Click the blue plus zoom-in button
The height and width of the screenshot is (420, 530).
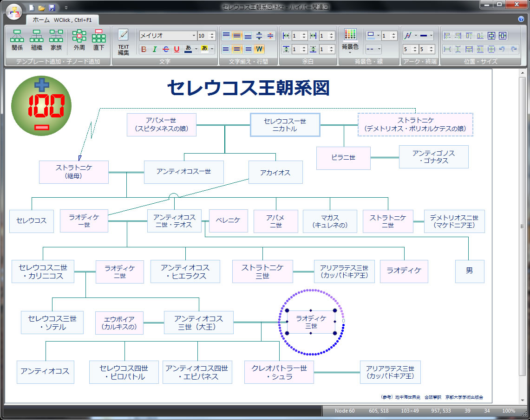(x=41, y=84)
